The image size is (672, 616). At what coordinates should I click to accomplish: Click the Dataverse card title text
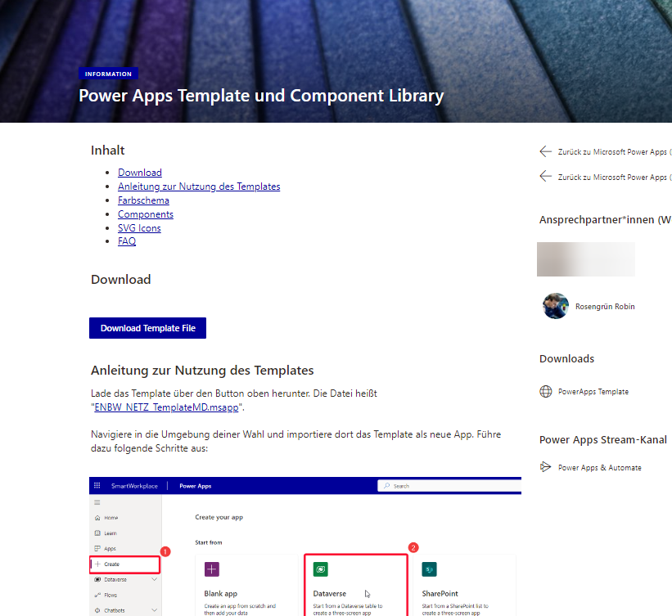pyautogui.click(x=330, y=593)
